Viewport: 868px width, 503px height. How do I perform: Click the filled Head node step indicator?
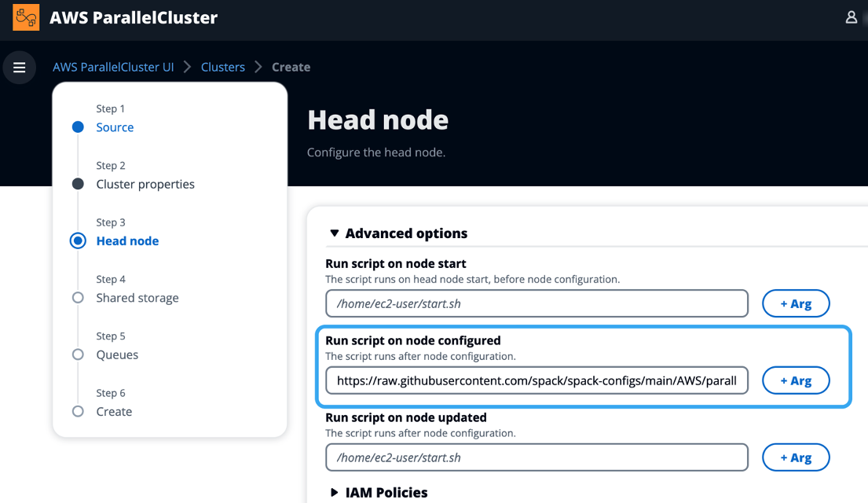(x=77, y=240)
